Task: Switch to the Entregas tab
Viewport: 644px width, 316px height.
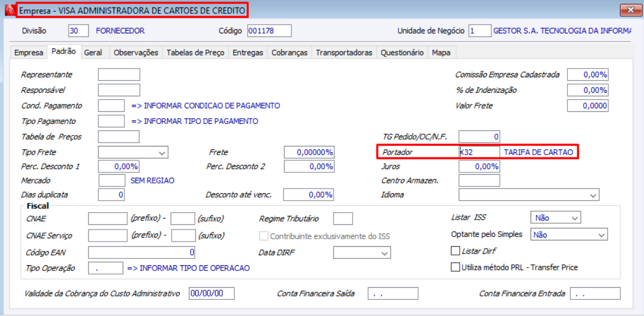Action: [248, 52]
